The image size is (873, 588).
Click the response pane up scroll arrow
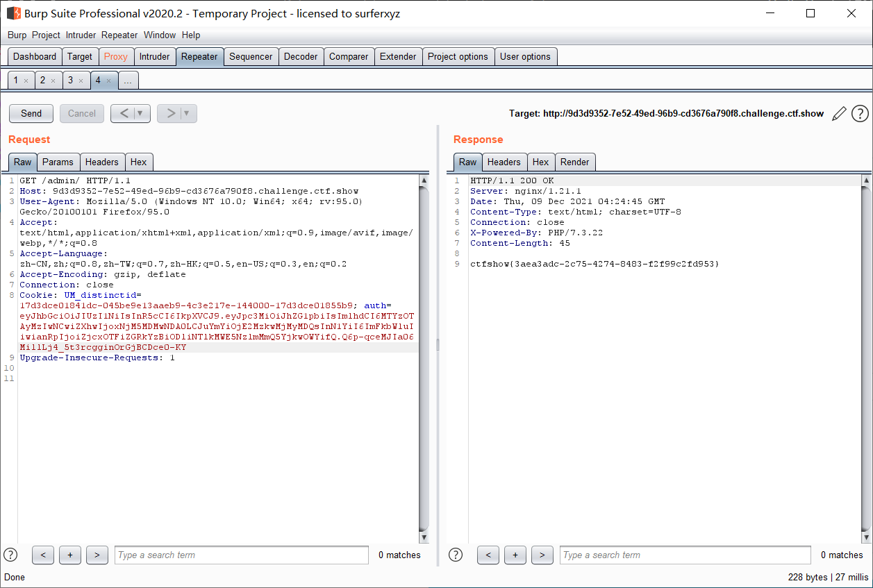pyautogui.click(x=865, y=180)
